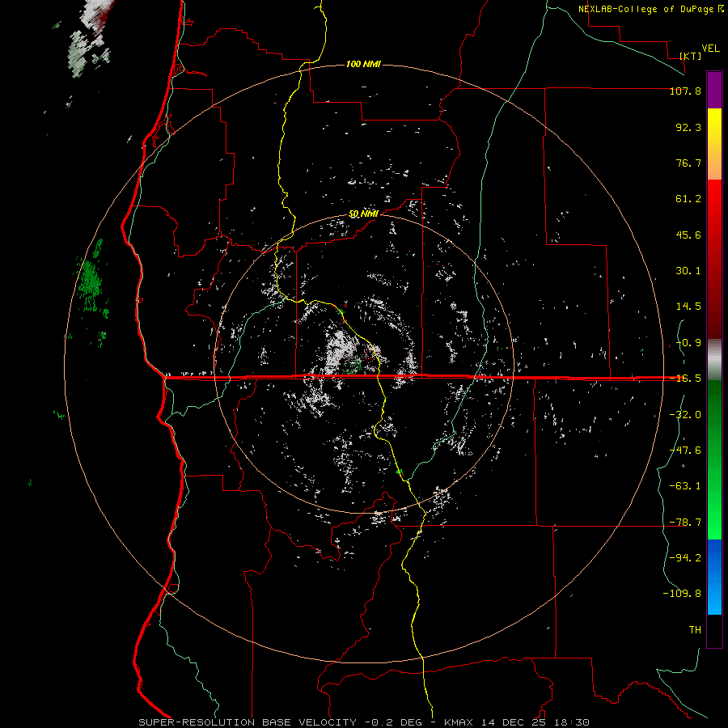
Task: Click the "14.5" velocity scale value
Action: [x=688, y=307]
